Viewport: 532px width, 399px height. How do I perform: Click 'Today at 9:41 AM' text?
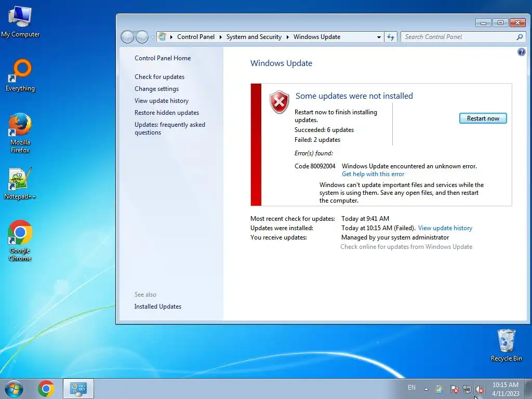point(365,219)
